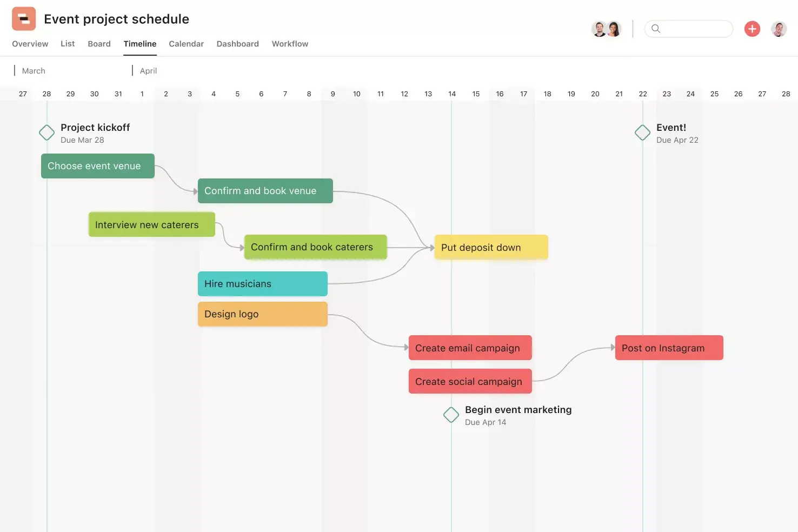Viewport: 798px width, 532px height.
Task: Open the Design logo task bar
Action: (x=262, y=314)
